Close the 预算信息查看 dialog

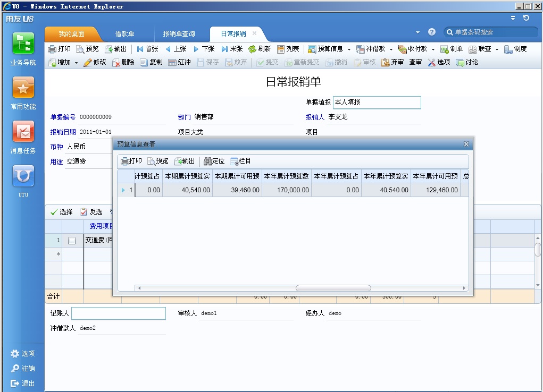coord(466,144)
